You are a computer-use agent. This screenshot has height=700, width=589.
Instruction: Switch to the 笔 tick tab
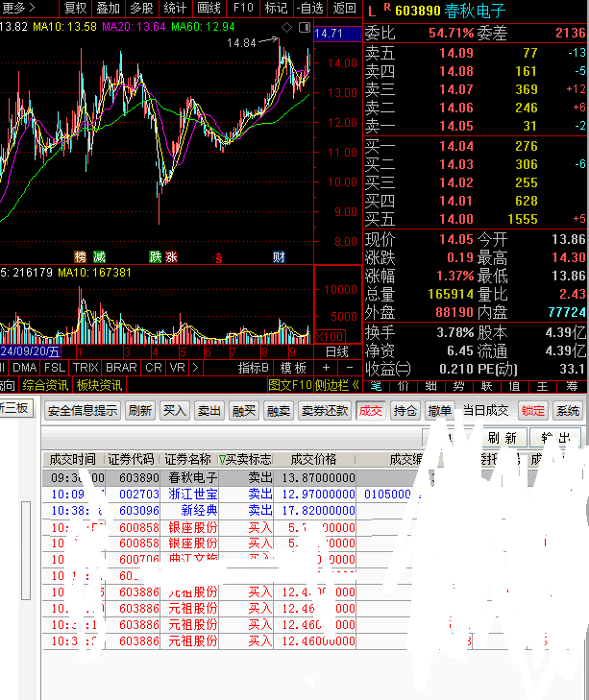[377, 386]
